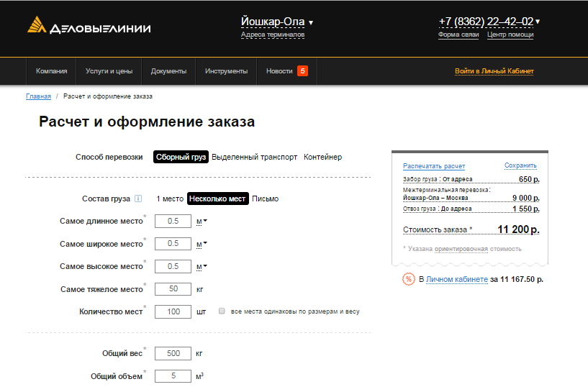Screen dimensions: 588x392
Task: Open the 'Услуги и цены' menu
Action: pos(109,71)
